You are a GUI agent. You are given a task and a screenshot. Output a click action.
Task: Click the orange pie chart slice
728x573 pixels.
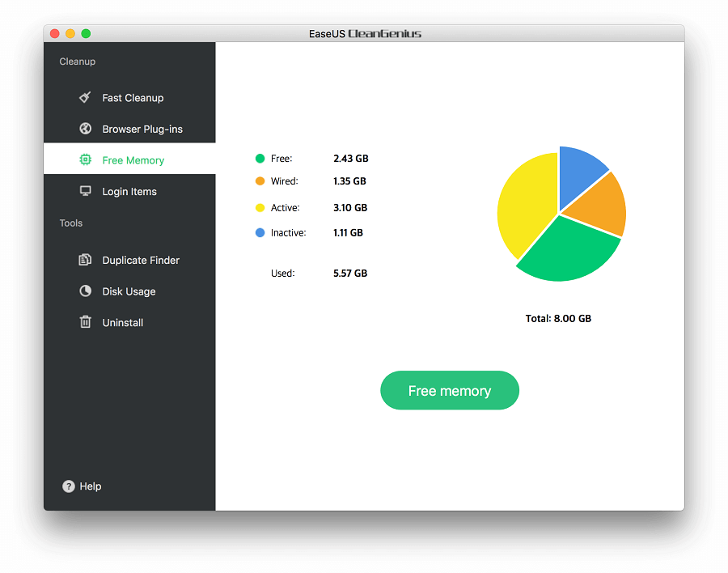point(601,207)
